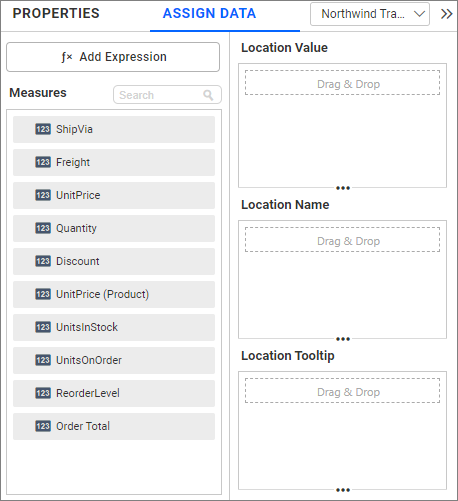The height and width of the screenshot is (501, 458).
Task: Click the numeric type icon beside Quantity
Action: tap(43, 228)
